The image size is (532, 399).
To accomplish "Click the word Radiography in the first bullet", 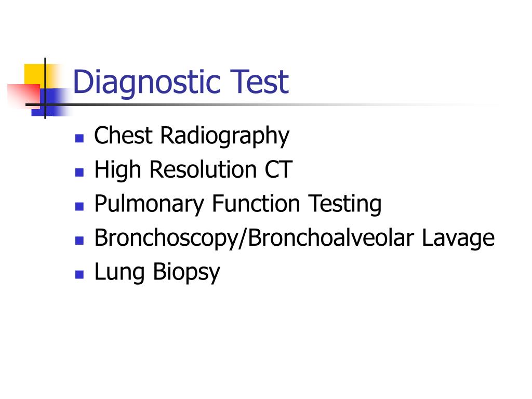I will (224, 136).
